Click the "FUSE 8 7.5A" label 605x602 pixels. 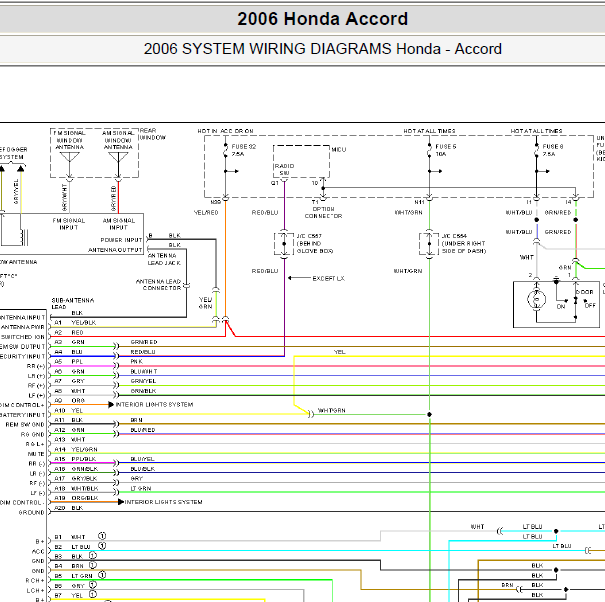point(553,150)
